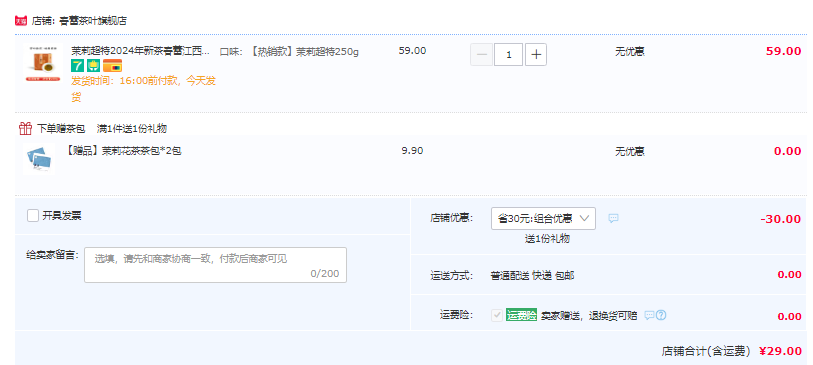Open product title 茉莉超特2024年新茶
This screenshot has width=813, height=365.
pos(141,51)
